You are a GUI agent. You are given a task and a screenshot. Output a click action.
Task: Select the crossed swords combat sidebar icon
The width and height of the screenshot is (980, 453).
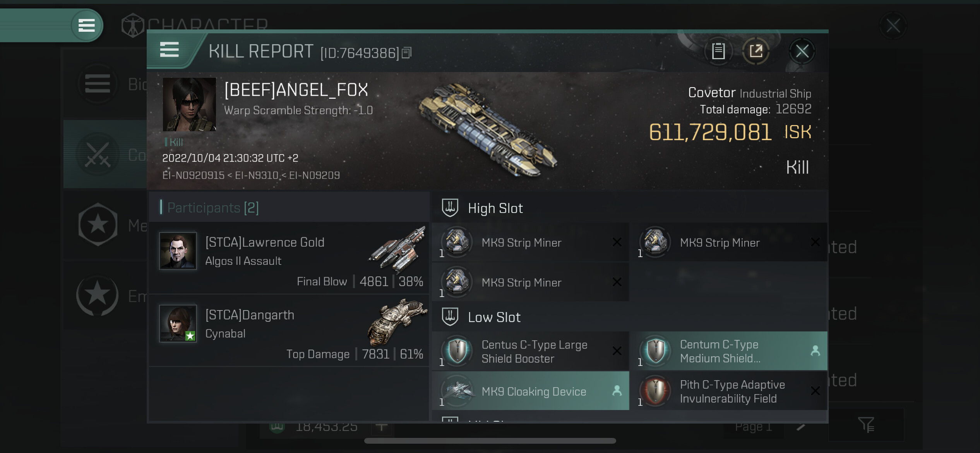point(98,154)
